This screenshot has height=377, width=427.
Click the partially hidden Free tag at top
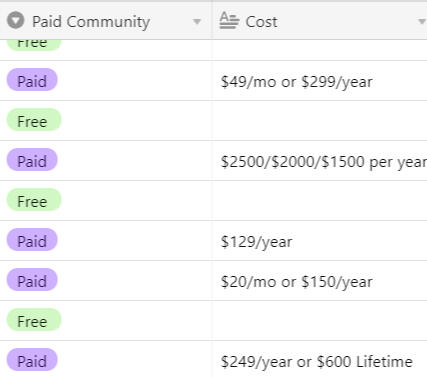[x=34, y=45]
